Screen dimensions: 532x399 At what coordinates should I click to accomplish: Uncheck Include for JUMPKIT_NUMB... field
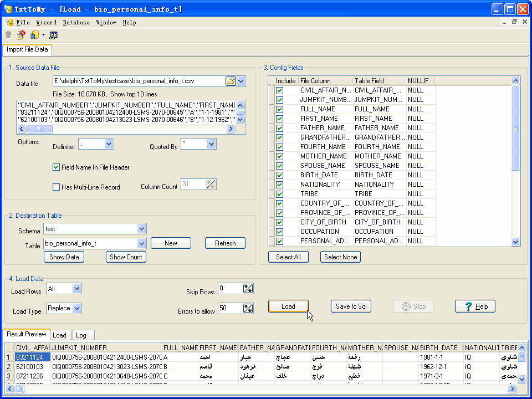pyautogui.click(x=279, y=100)
